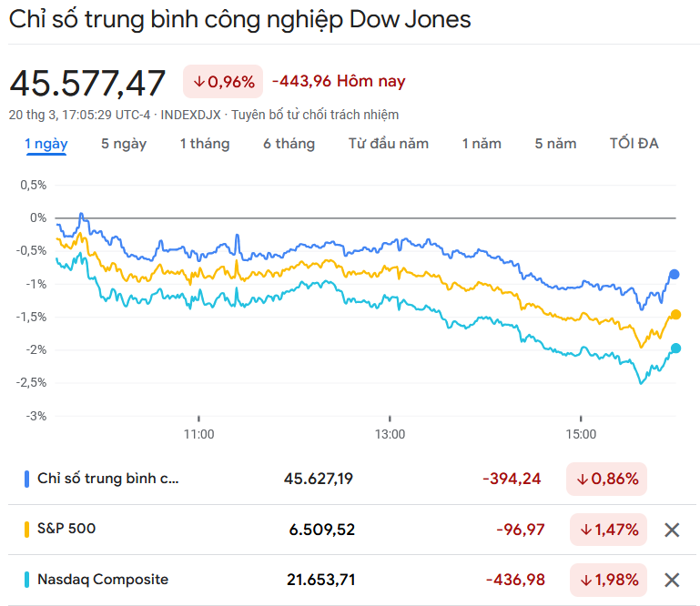Click the yellow S&P 500 legend color marker

[27, 529]
